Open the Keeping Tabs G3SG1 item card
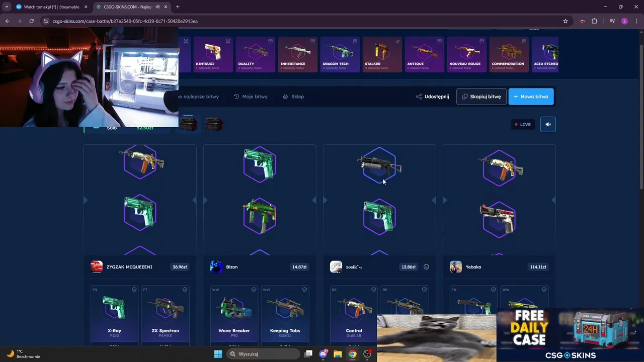This screenshot has height=362, width=644. [285, 316]
